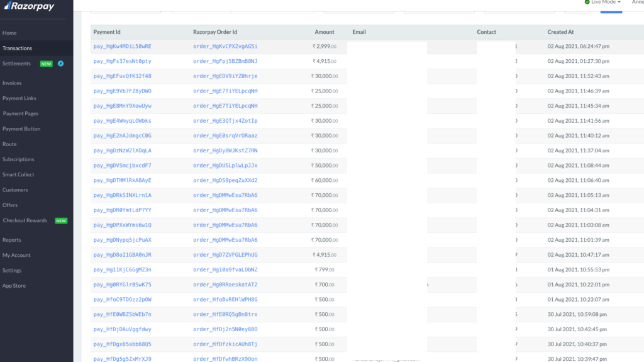
Task: Click the Amount column header
Action: point(325,32)
